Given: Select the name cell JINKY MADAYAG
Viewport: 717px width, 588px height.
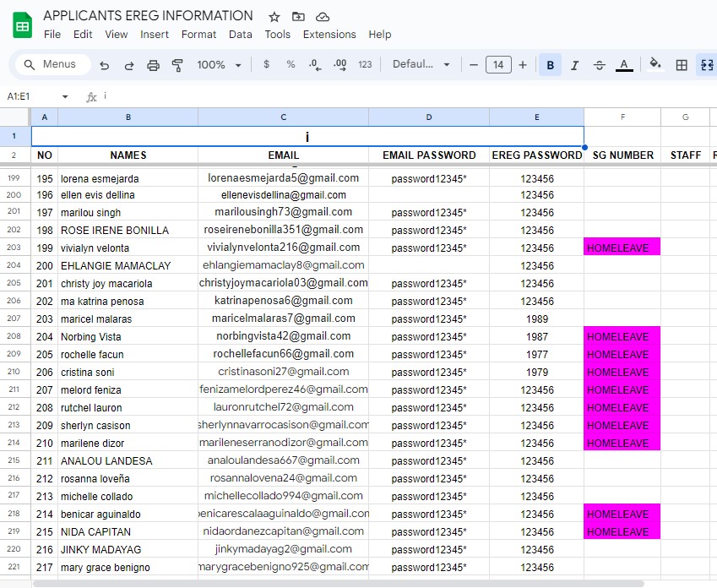Looking at the screenshot, I should pyautogui.click(x=128, y=549).
